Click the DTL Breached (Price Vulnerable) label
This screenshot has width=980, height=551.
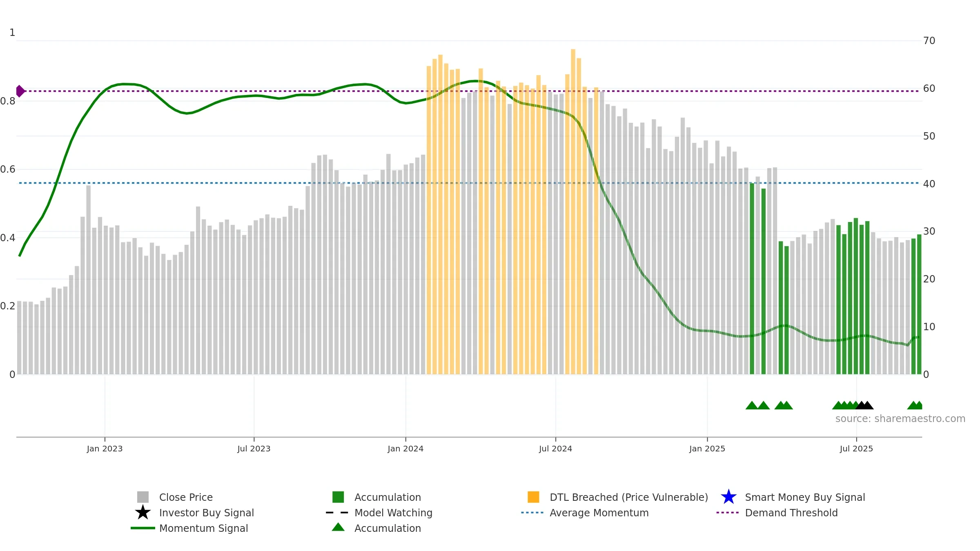click(x=629, y=497)
